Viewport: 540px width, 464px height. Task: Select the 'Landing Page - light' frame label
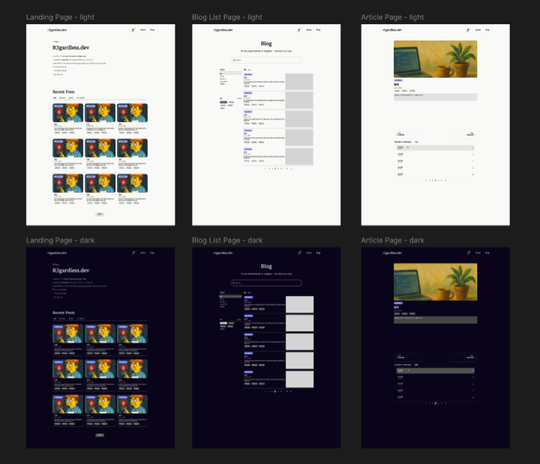coord(60,17)
